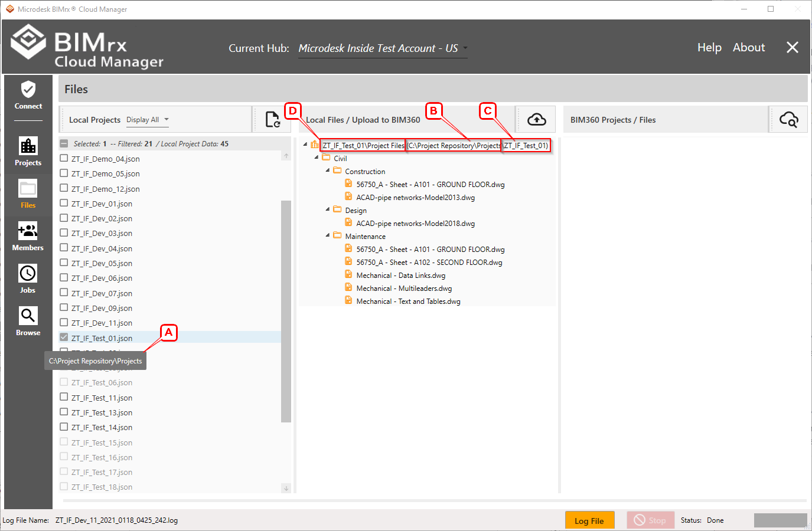Uncheck the ZT_IF_Test_01.json checkbox
Image resolution: width=812 pixels, height=531 pixels.
coord(64,337)
